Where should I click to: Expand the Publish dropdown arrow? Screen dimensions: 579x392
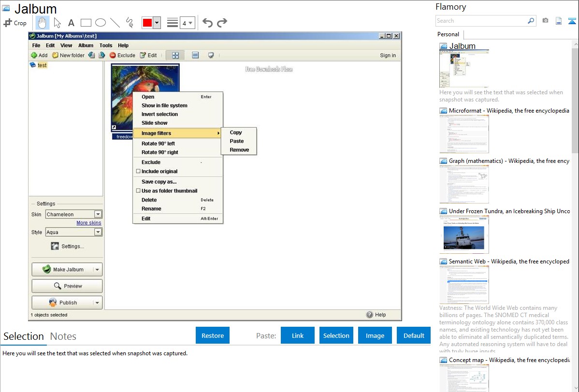pos(97,303)
